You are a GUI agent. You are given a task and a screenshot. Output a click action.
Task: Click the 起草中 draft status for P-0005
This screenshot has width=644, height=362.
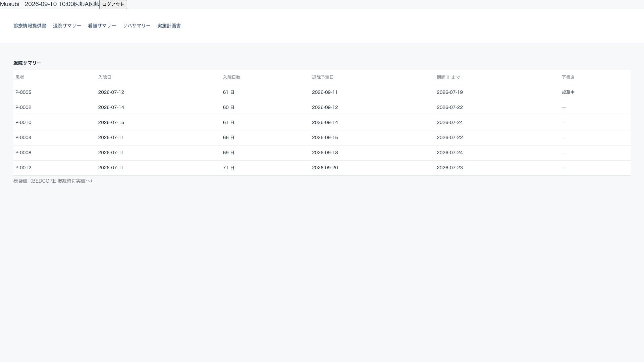(568, 92)
